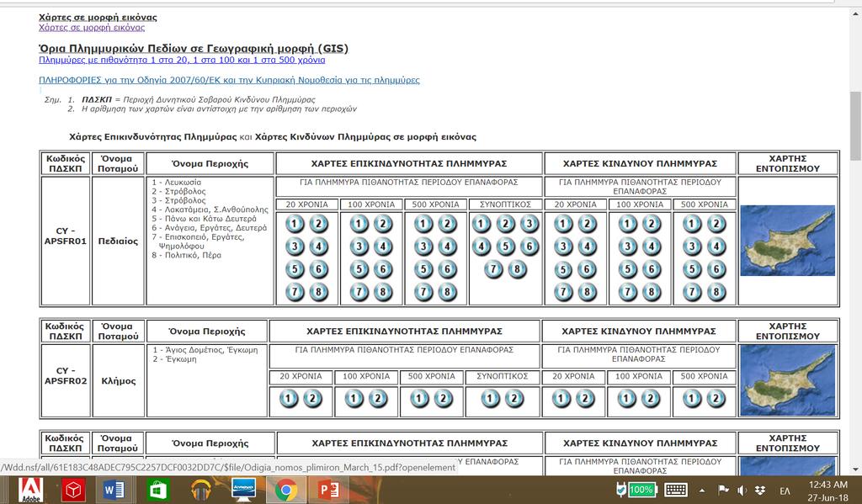Click the page scrollbar down arrow
The height and width of the screenshot is (504, 862).
pos(855,470)
